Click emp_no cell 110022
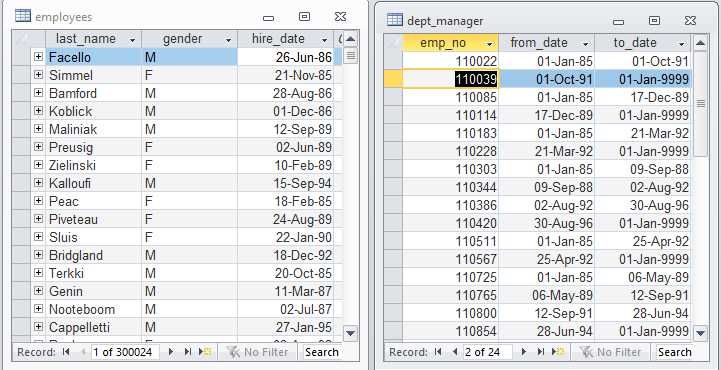Screen dimensions: 721x370 tap(451, 61)
